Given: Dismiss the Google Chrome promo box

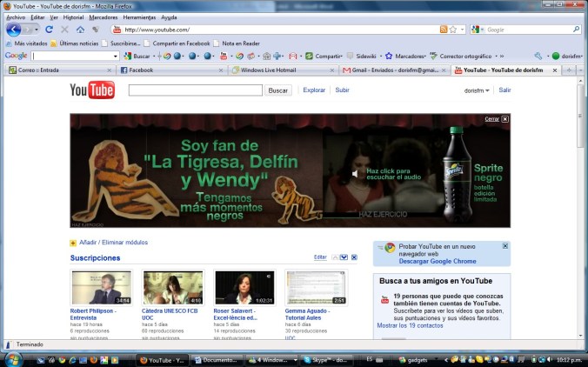Looking at the screenshot, I should [x=505, y=246].
